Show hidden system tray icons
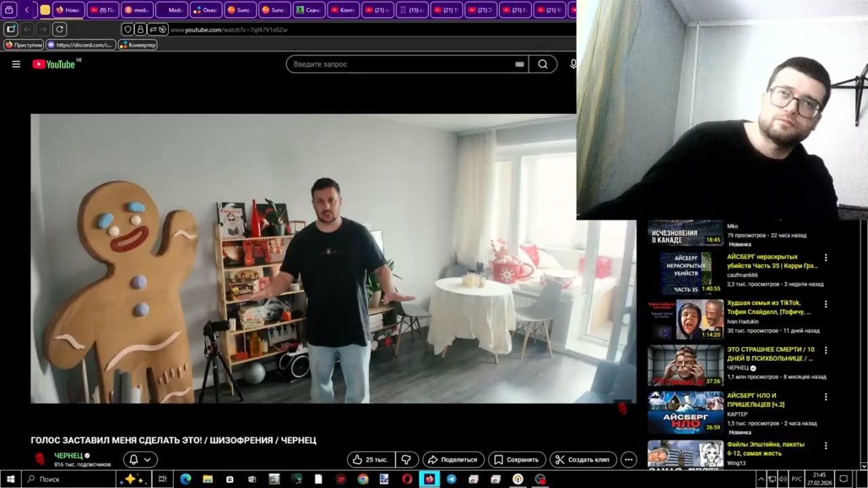The height and width of the screenshot is (488, 868). [x=761, y=479]
